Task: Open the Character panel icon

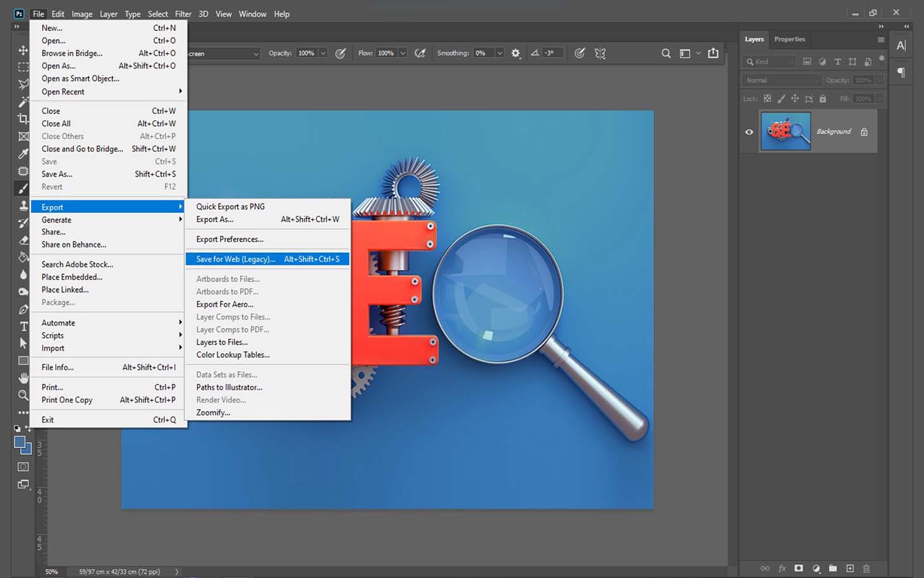Action: pos(901,46)
